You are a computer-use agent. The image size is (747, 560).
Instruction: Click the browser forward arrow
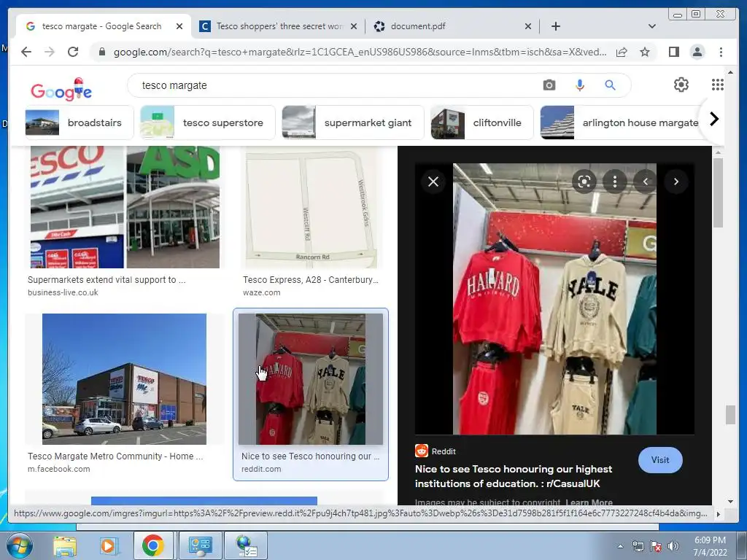pos(50,52)
